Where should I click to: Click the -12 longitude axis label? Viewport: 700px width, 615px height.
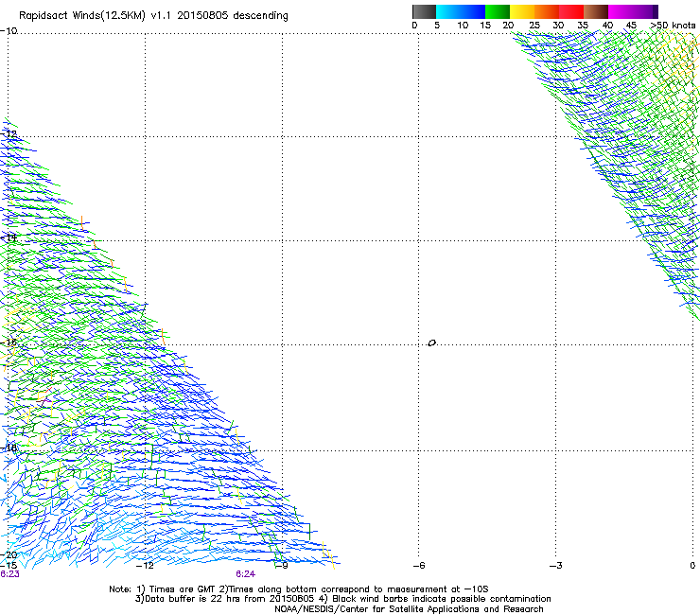point(145,566)
